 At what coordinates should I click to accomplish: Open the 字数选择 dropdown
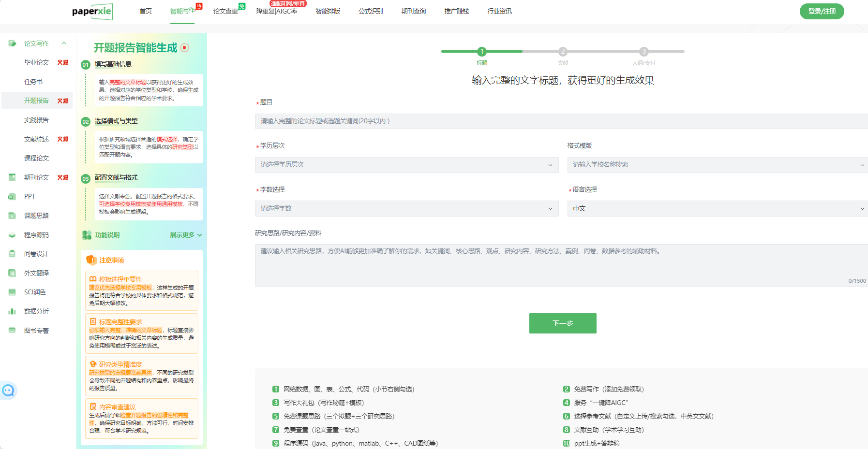point(406,208)
